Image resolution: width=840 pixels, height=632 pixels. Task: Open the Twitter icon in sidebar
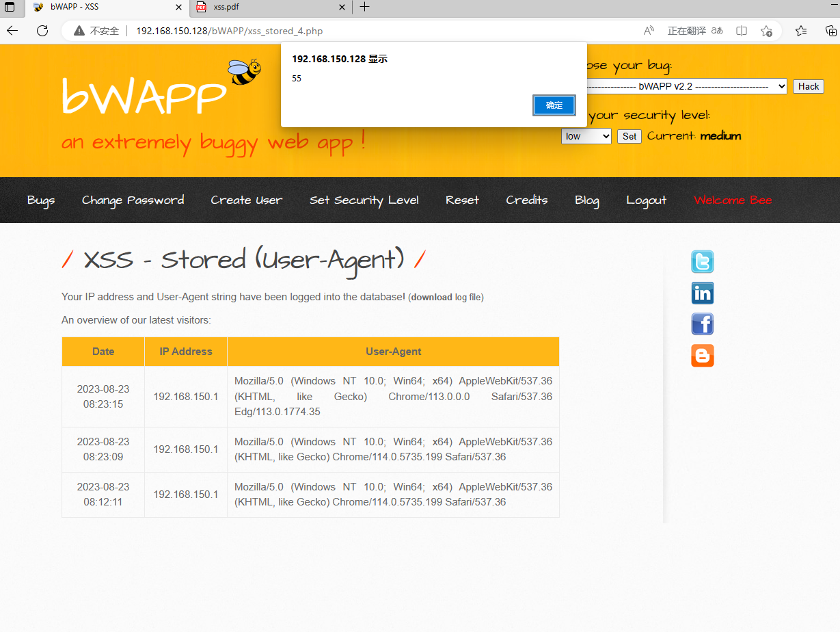703,262
